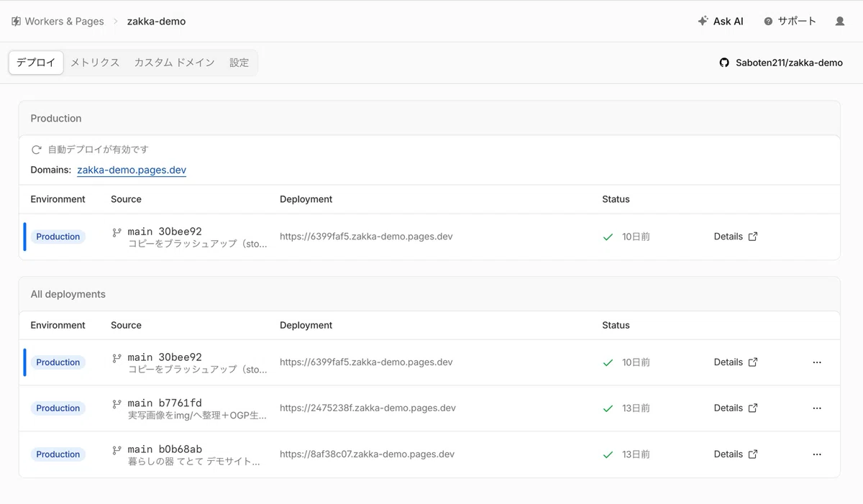This screenshot has width=863, height=504.
Task: Click main b7761fd source
Action: coord(165,403)
